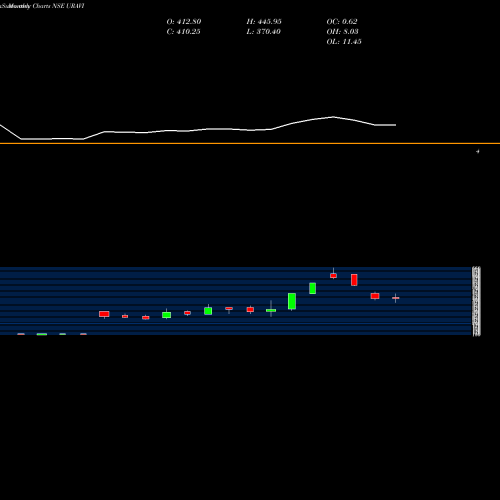Click the tallest green candlestick

coord(292,301)
